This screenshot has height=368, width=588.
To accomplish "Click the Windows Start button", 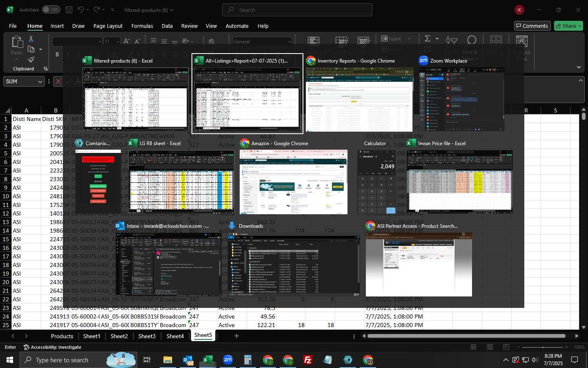I will tap(9, 360).
